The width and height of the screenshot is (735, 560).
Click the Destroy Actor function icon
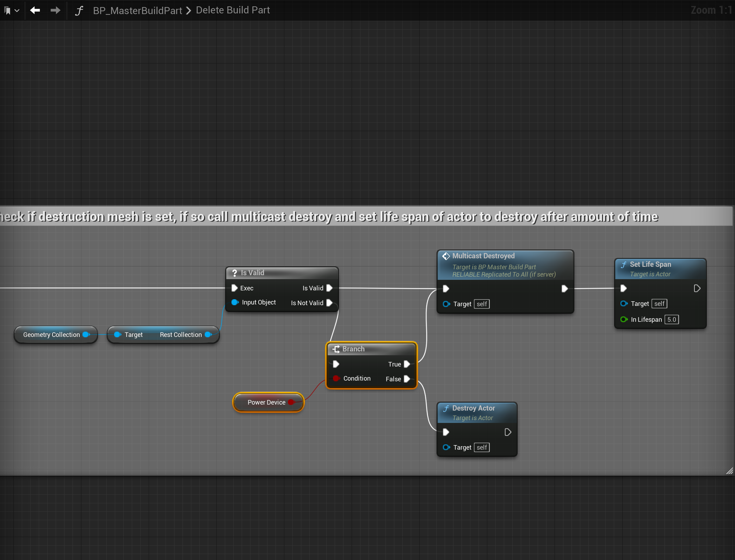pyautogui.click(x=446, y=408)
